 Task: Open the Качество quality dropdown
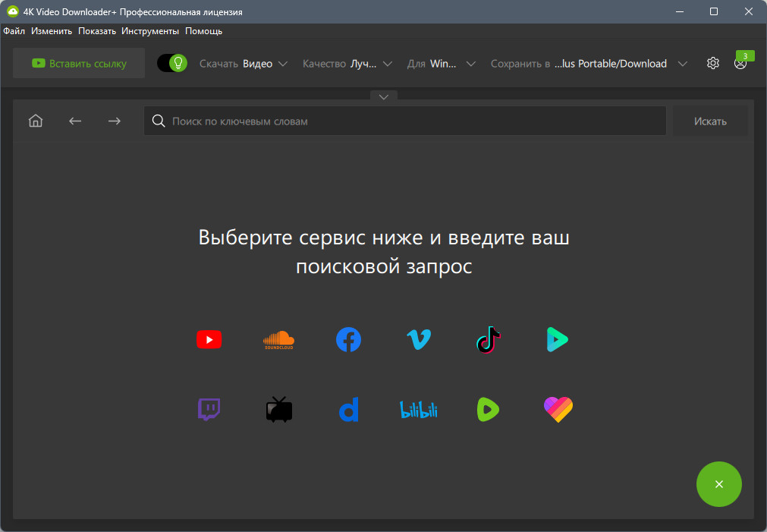pyautogui.click(x=347, y=64)
